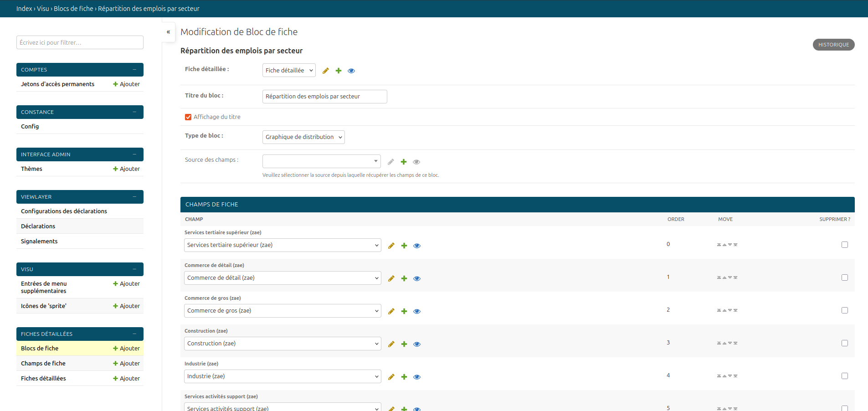This screenshot has width=868, height=411.
Task: Add field next to Services tertiaire supérieur
Action: (x=404, y=246)
